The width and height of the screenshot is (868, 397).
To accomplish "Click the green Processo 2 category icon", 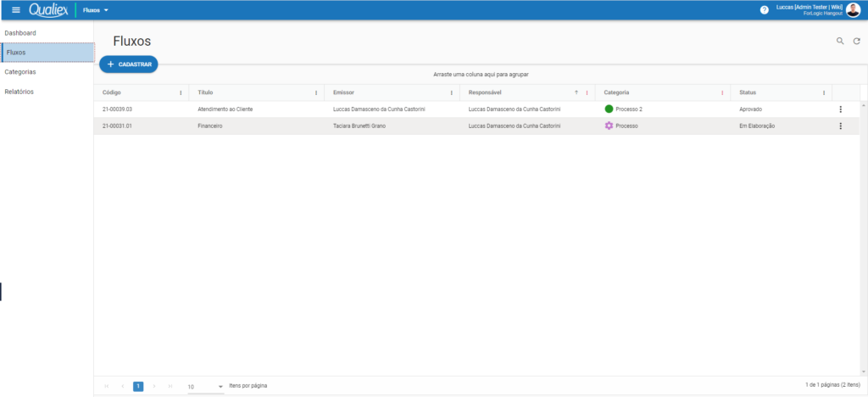I will [x=609, y=109].
